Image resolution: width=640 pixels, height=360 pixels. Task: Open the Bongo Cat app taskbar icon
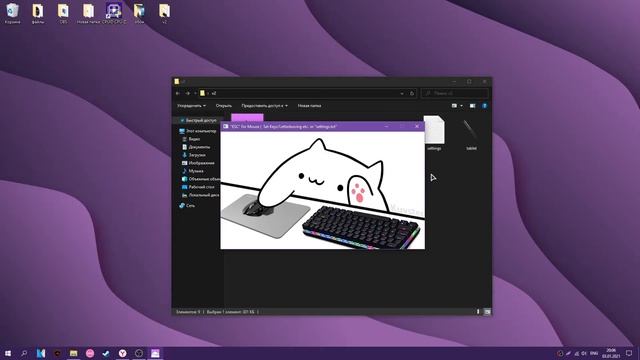155,353
